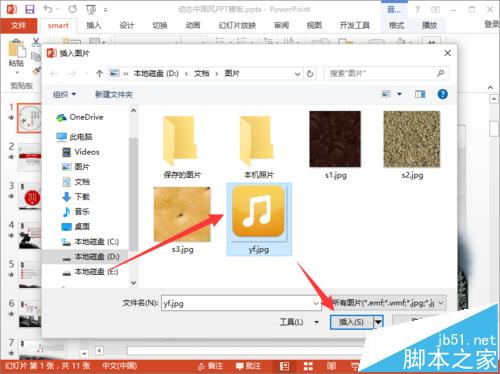
Task: Click the Save icon in PowerPoint title bar
Action: click(30, 9)
